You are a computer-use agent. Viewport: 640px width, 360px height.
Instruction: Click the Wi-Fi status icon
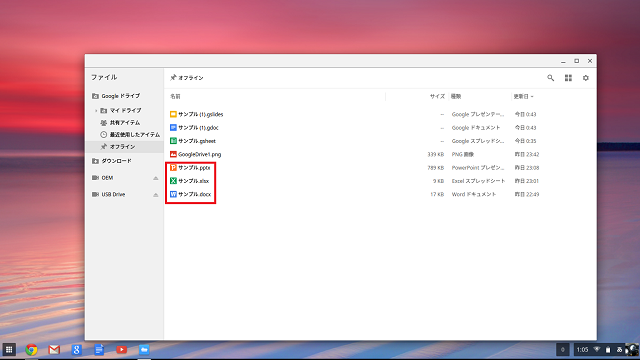(x=597, y=350)
